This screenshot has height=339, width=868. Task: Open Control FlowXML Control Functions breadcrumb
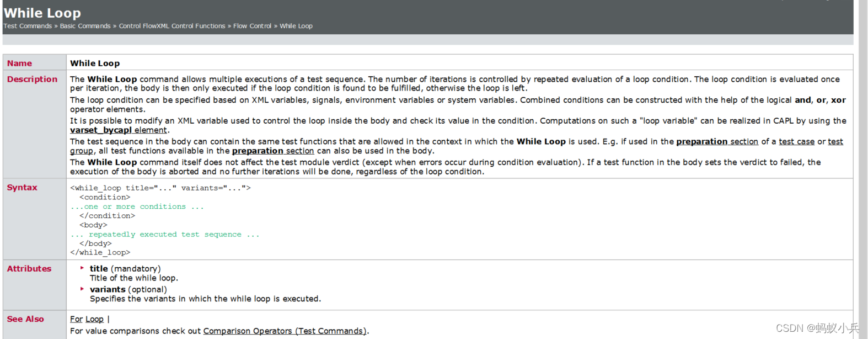coord(172,26)
